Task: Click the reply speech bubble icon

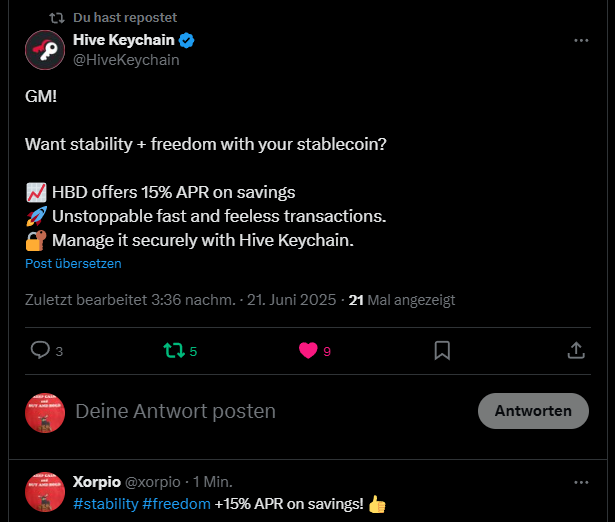Action: point(40,350)
